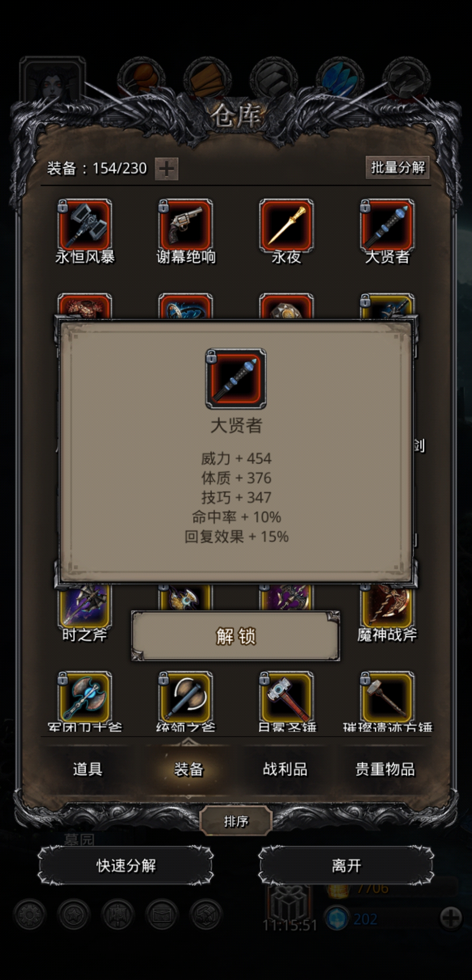Select the 永恒风暴 hammer item
Screen dimensions: 472x980
(85, 226)
